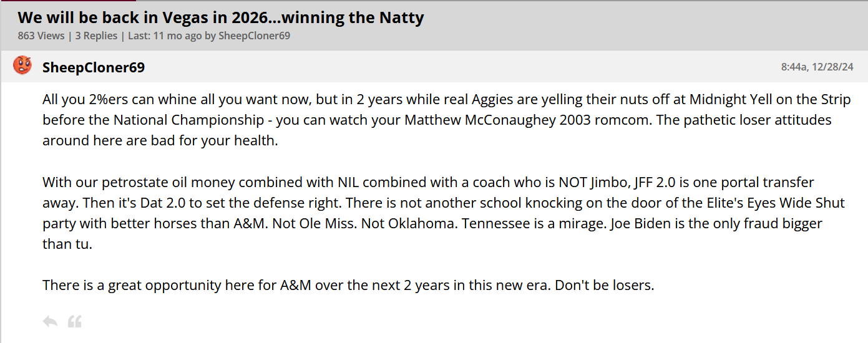The height and width of the screenshot is (343, 868).
Task: Click the post timestamp 8:44a, 12/28/24
Action: 817,67
